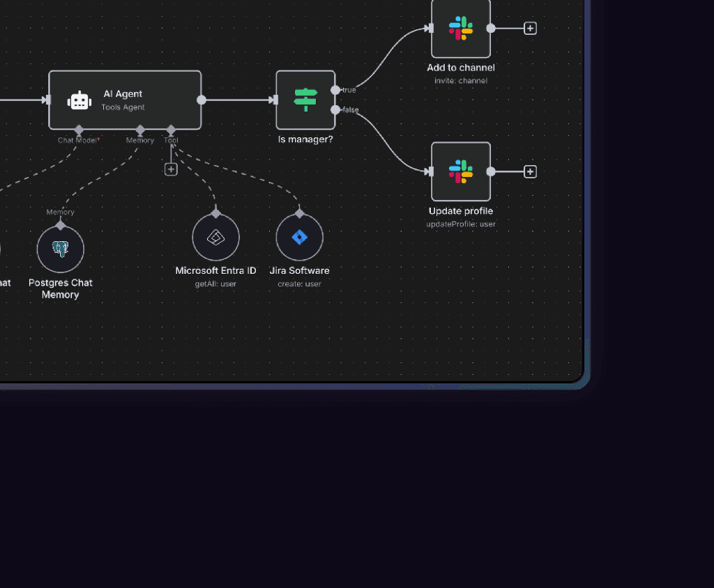The height and width of the screenshot is (588, 714).
Task: Add a new tool via plus under Tool connector
Action: tap(171, 169)
